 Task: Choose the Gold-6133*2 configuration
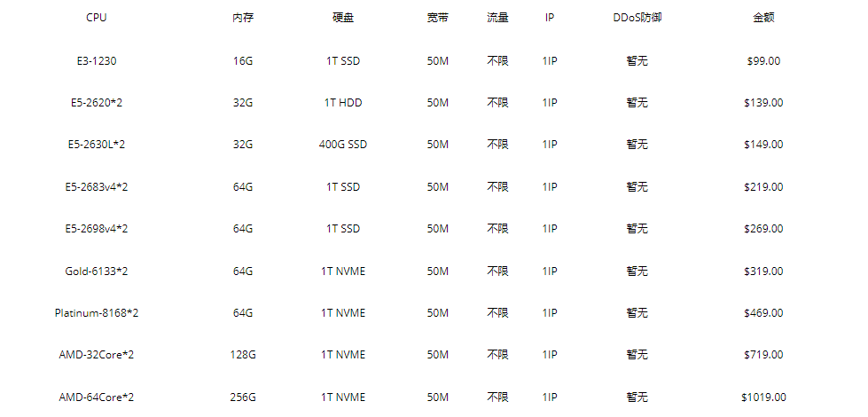97,271
